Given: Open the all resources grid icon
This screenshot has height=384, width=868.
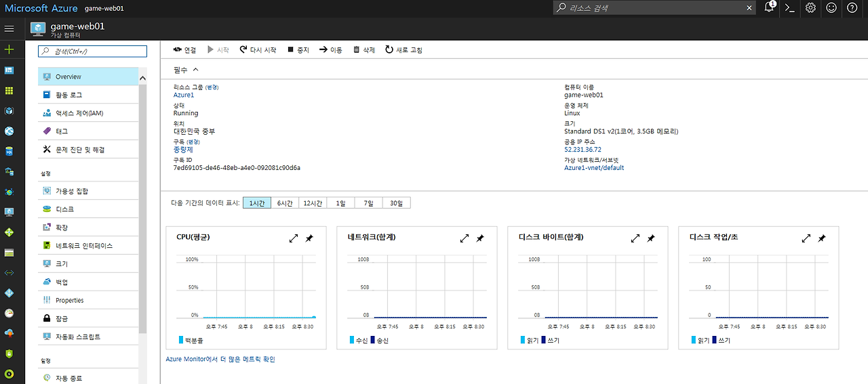Looking at the screenshot, I should click(x=9, y=90).
